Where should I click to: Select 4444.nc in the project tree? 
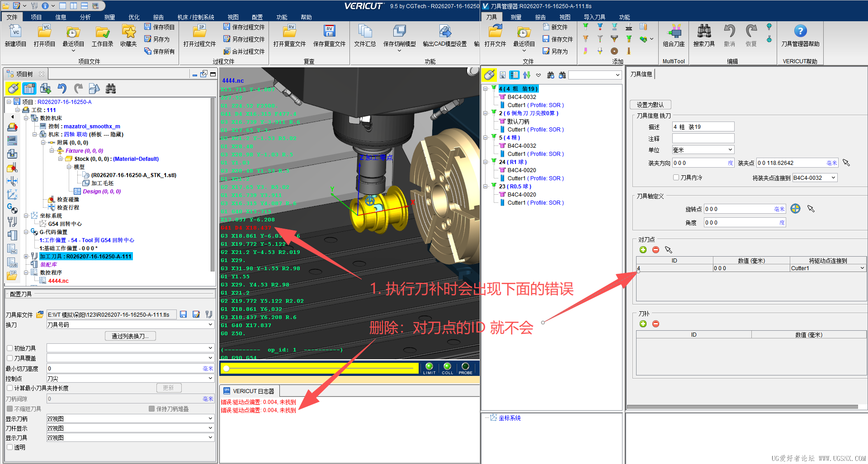click(x=58, y=281)
